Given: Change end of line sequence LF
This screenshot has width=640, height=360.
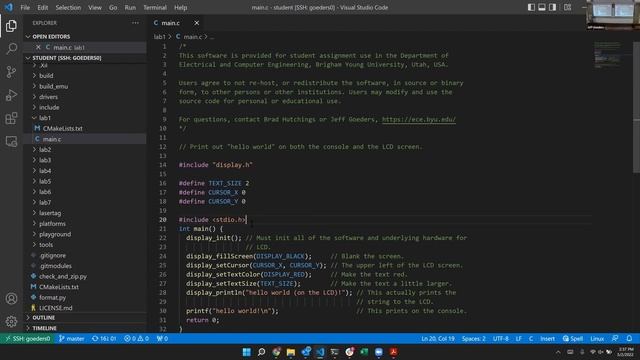Looking at the screenshot, I should tap(518, 339).
